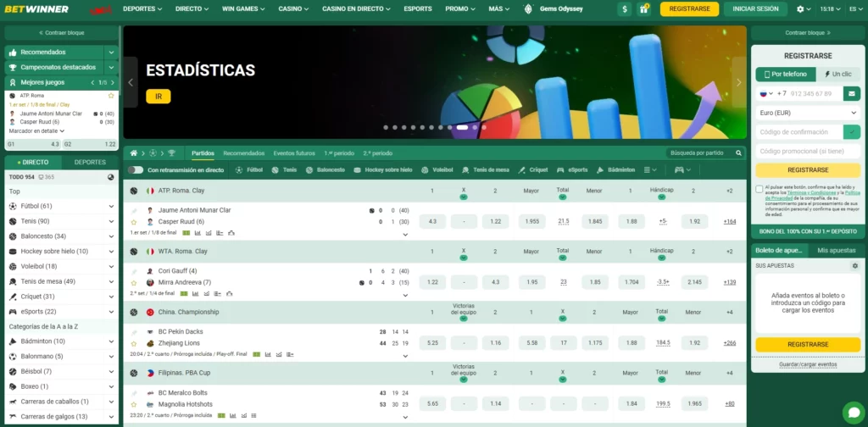Viewport: 868px width, 427px height.
Task: Favorite the ATP Roma match star in Mejores juegos
Action: point(111,96)
